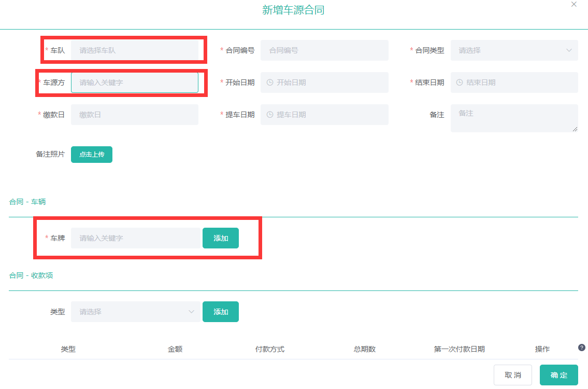Click the 车源方 keyword input
The height and width of the screenshot is (389, 588).
[134, 82]
